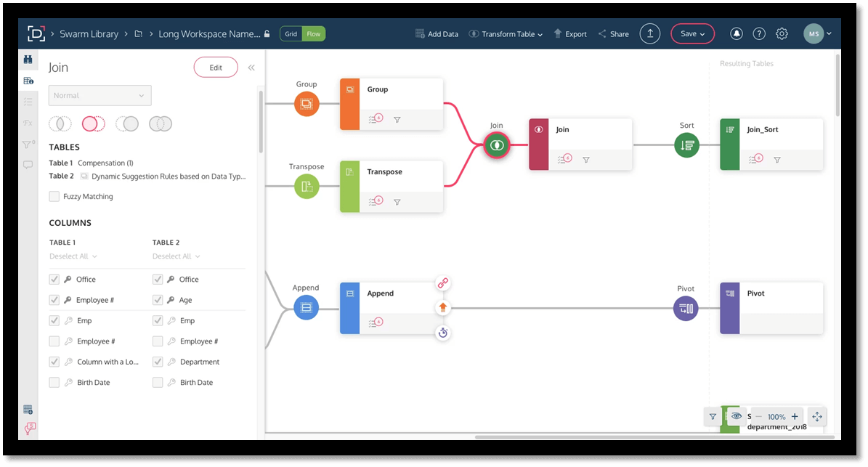Open the Transform Table menu
The width and height of the screenshot is (868, 467).
coord(506,33)
